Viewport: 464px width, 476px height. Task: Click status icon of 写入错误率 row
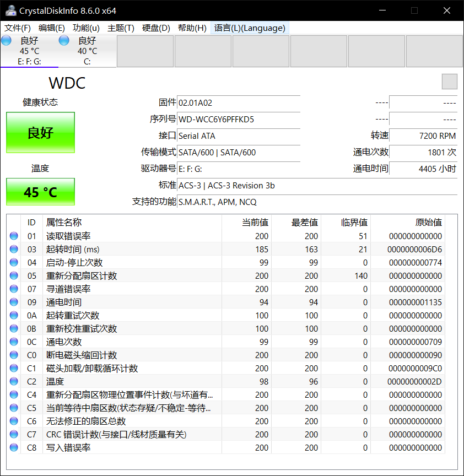pos(14,447)
